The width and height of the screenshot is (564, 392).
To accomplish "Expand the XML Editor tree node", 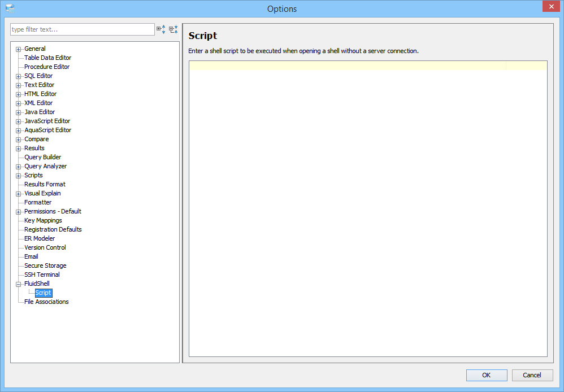I will pos(18,103).
